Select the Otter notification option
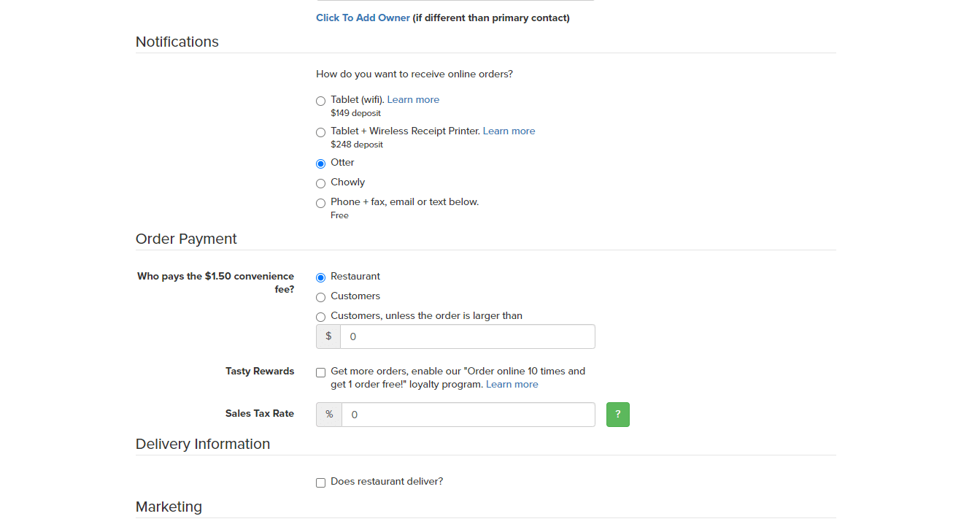 click(320, 164)
